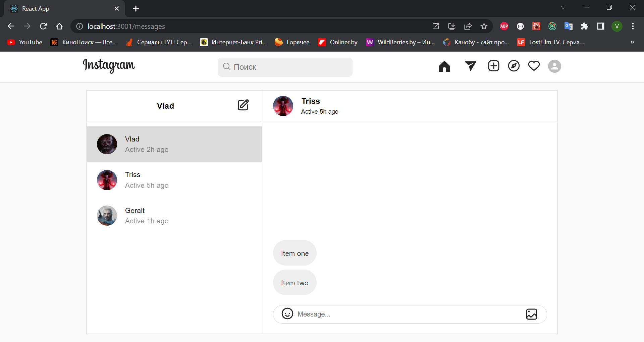Image resolution: width=644 pixels, height=342 pixels.
Task: Open notifications with the heart icon
Action: point(534,66)
